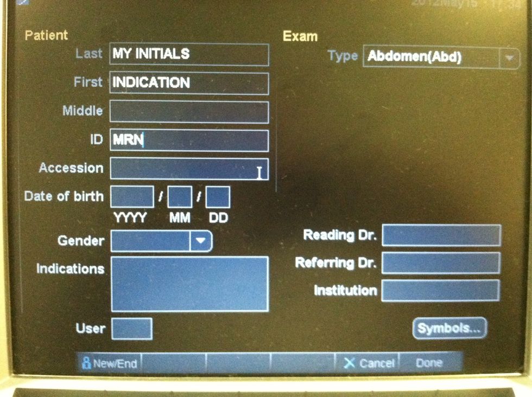The image size is (532, 397).
Task: Click into the patient ID field
Action: pyautogui.click(x=189, y=140)
